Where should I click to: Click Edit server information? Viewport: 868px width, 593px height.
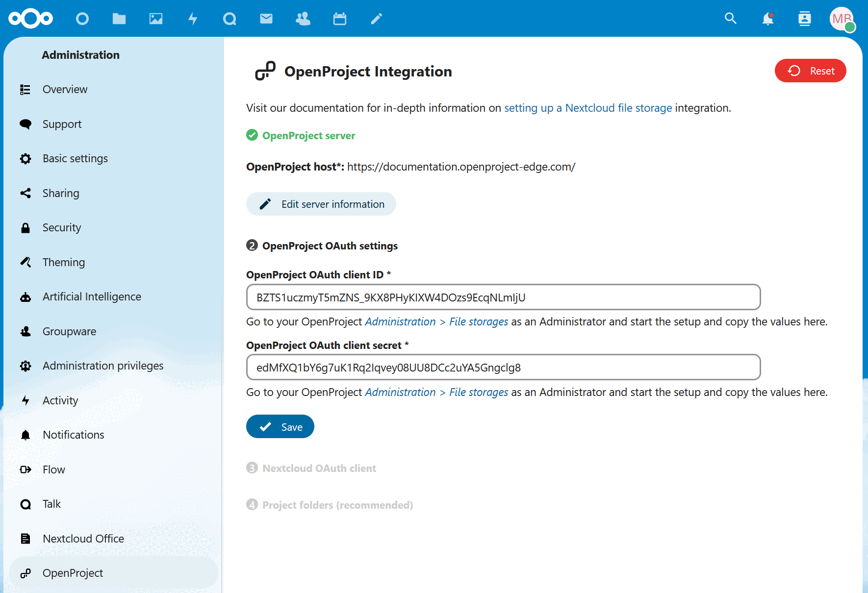click(321, 204)
